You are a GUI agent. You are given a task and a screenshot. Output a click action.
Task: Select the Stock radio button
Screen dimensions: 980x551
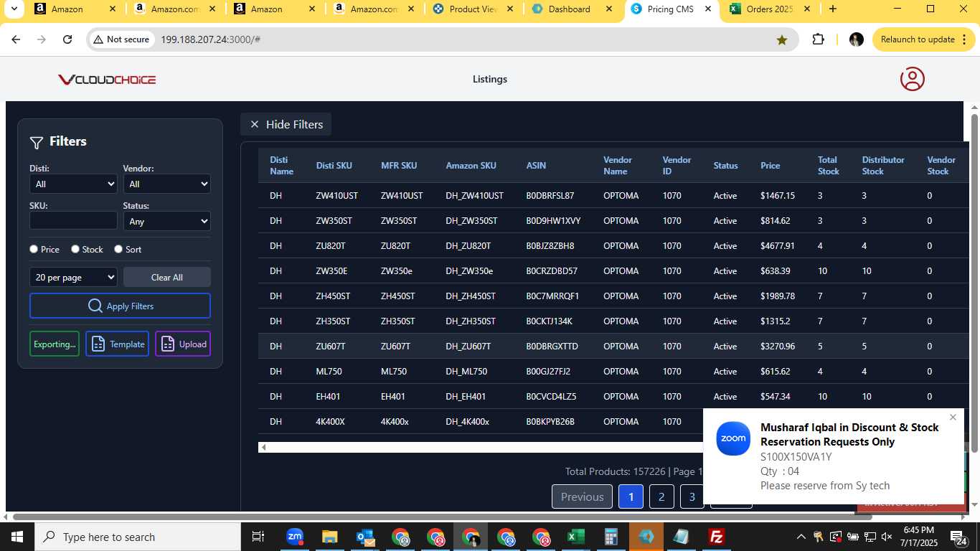(75, 249)
